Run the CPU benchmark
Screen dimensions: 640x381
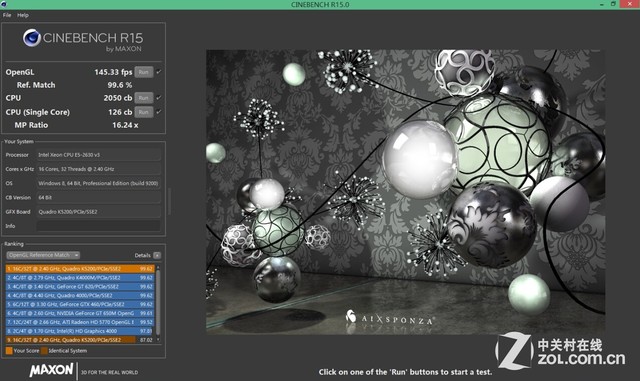pyautogui.click(x=144, y=98)
